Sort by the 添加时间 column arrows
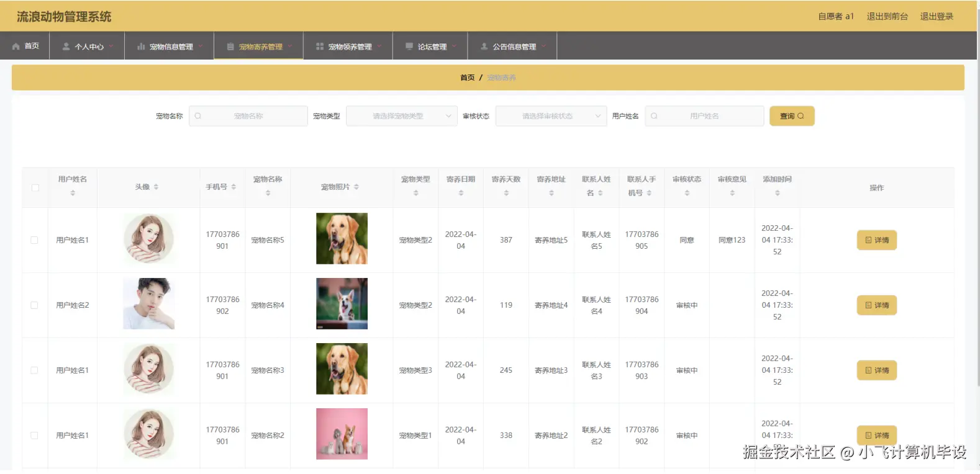Screen dimensions: 980x474 coord(778,193)
